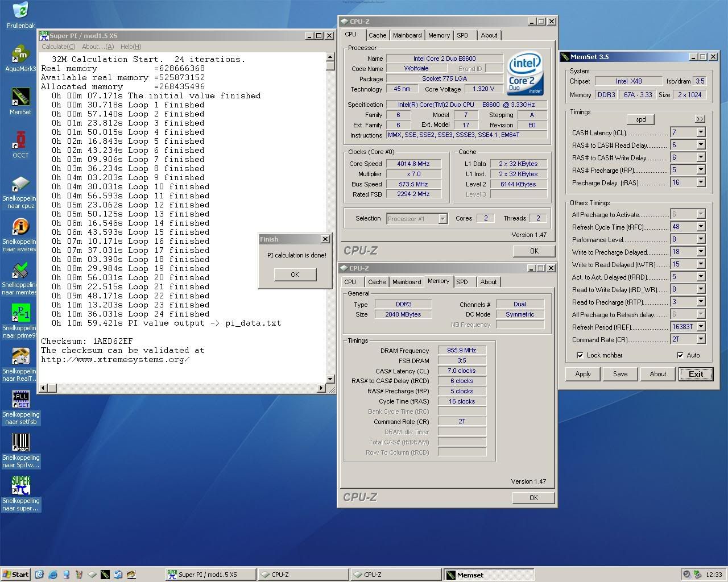
Task: Click the spd button in MemSet
Action: [640, 119]
